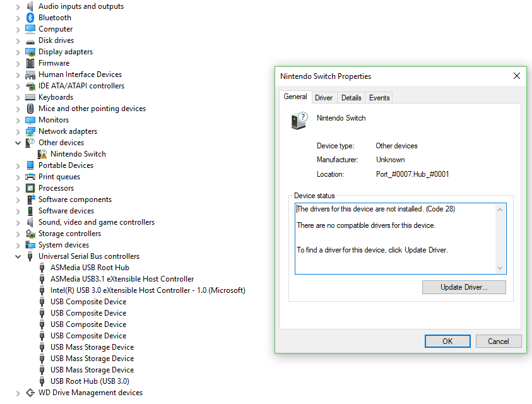Image resolution: width=532 pixels, height=404 pixels.
Task: Click the System devices icon
Action: (30, 245)
